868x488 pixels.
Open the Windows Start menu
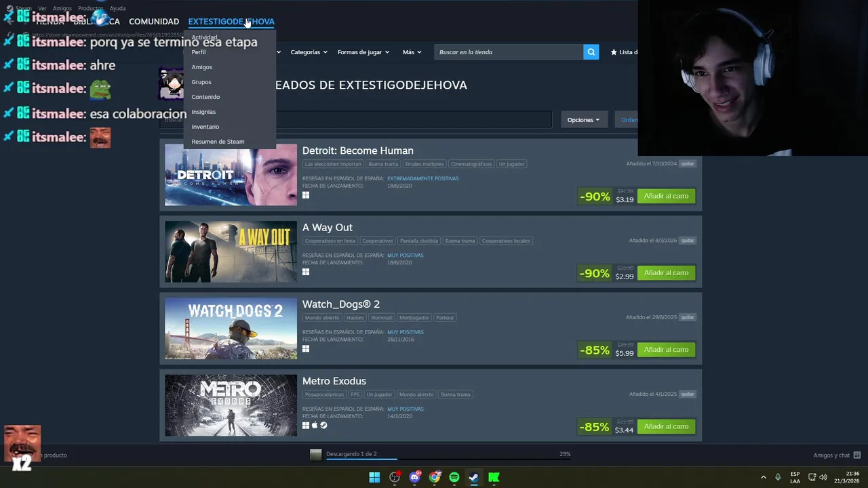click(x=374, y=477)
